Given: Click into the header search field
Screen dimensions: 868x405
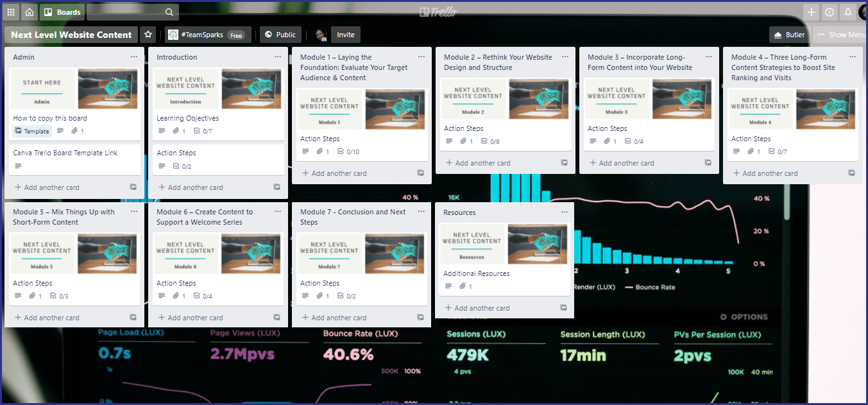Looking at the screenshot, I should [x=132, y=12].
